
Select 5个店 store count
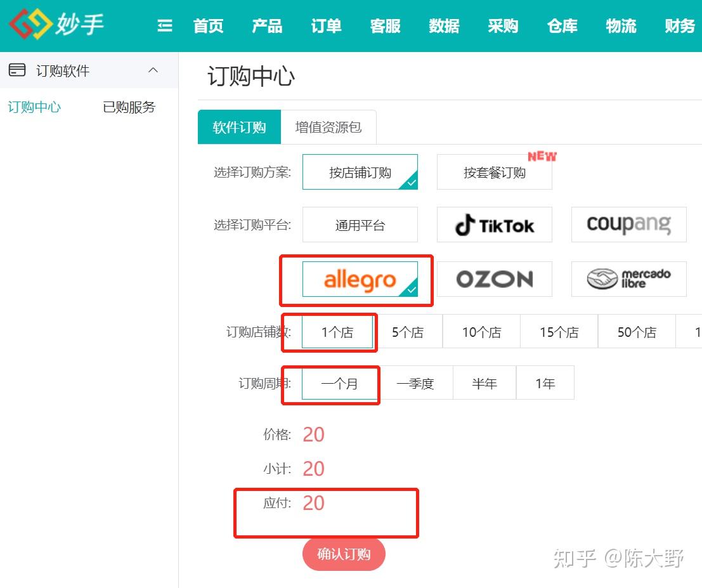[x=408, y=332]
